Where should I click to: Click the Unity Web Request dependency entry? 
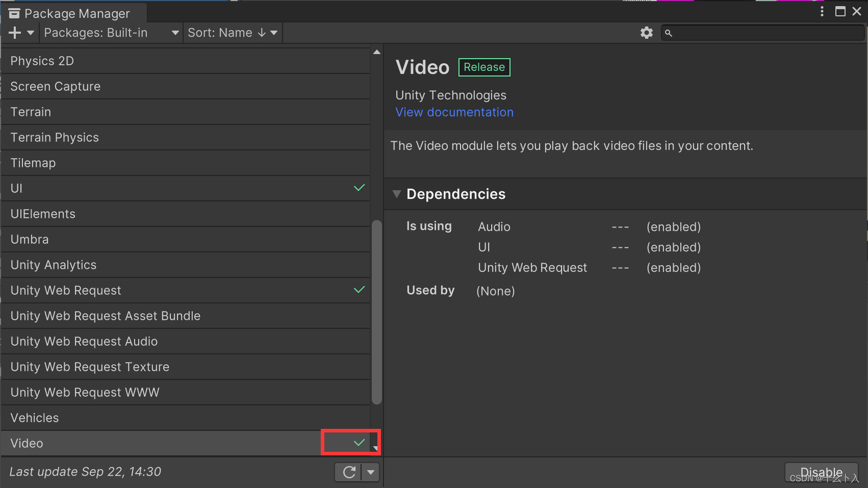point(532,268)
